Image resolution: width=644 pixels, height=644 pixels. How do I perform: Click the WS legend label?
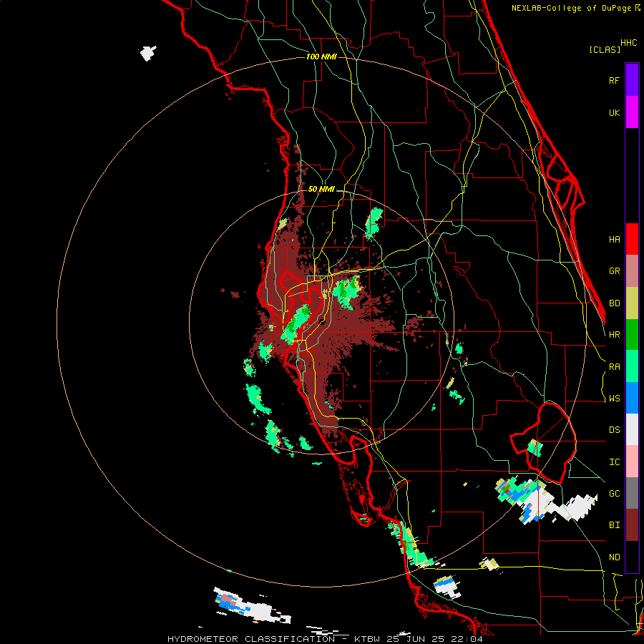614,399
